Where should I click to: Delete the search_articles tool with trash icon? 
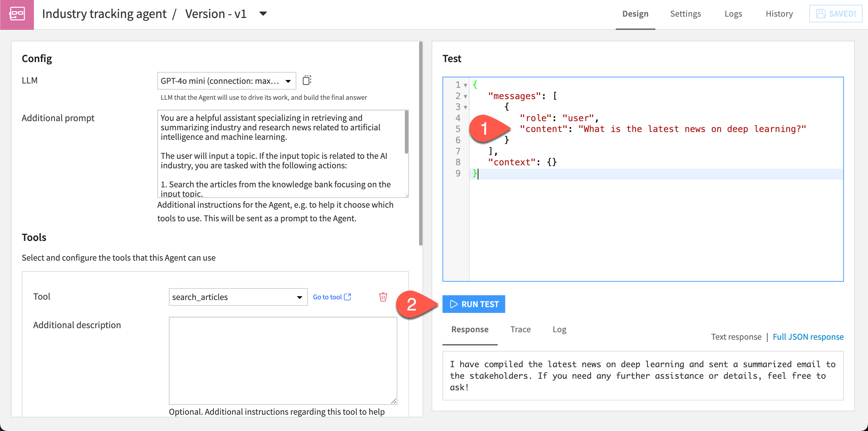tap(383, 297)
